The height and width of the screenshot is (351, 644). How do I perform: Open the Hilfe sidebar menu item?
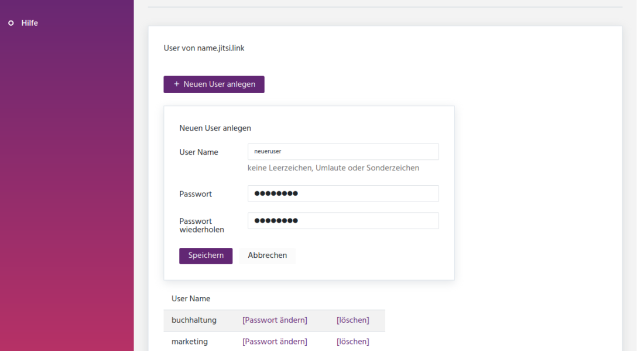[29, 23]
